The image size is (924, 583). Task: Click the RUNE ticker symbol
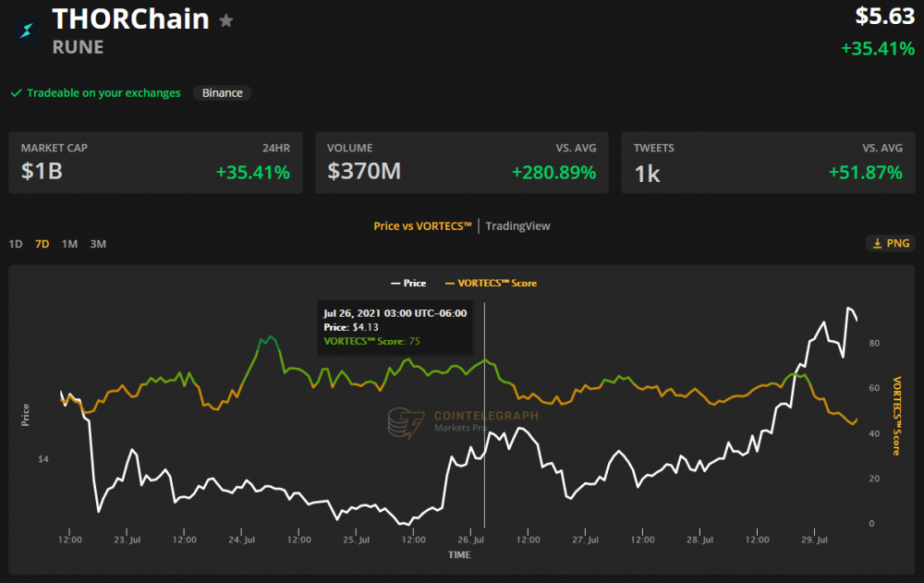click(x=78, y=47)
